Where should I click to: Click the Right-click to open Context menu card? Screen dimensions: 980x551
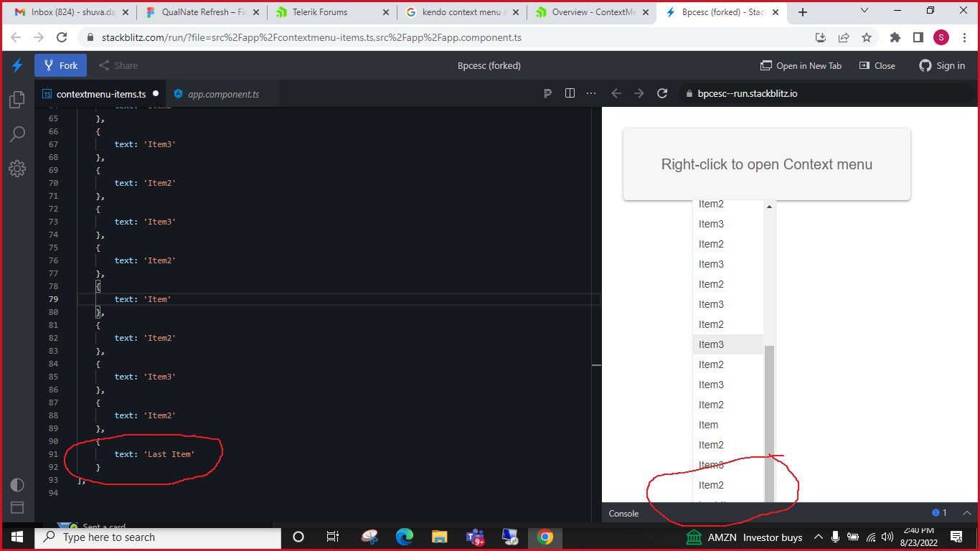tap(767, 164)
